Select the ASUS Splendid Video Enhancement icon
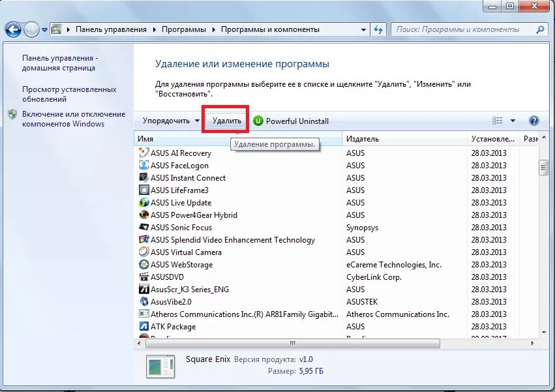This screenshot has width=555, height=392. coord(143,239)
